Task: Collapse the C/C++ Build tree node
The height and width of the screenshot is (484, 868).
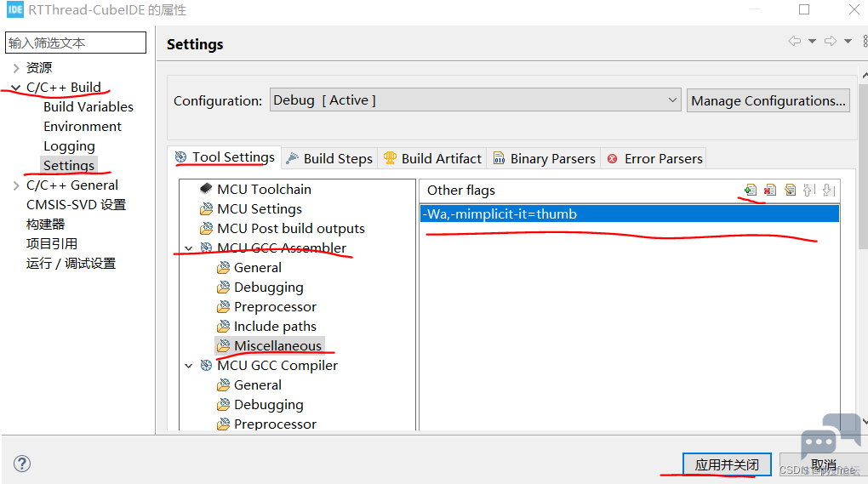Action: point(16,88)
